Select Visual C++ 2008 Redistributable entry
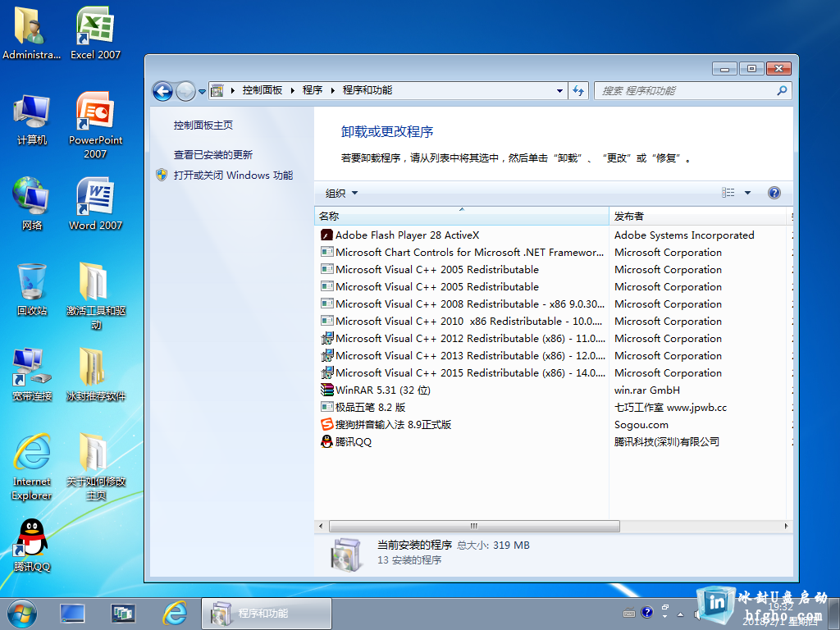 [x=462, y=304]
